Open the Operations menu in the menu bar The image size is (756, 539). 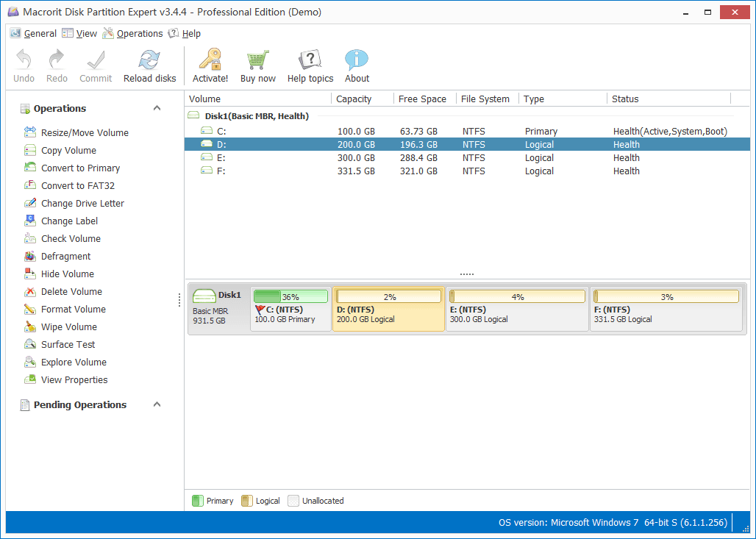(x=139, y=34)
